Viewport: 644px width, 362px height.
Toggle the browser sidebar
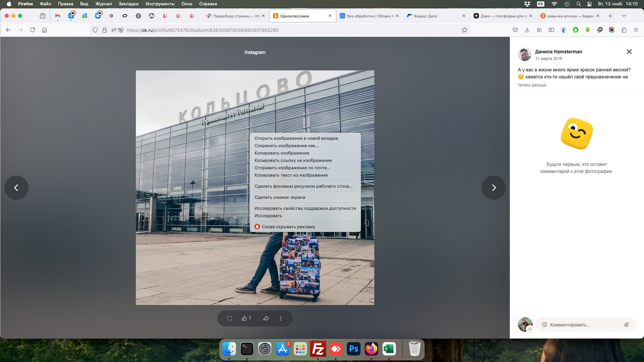(x=551, y=30)
